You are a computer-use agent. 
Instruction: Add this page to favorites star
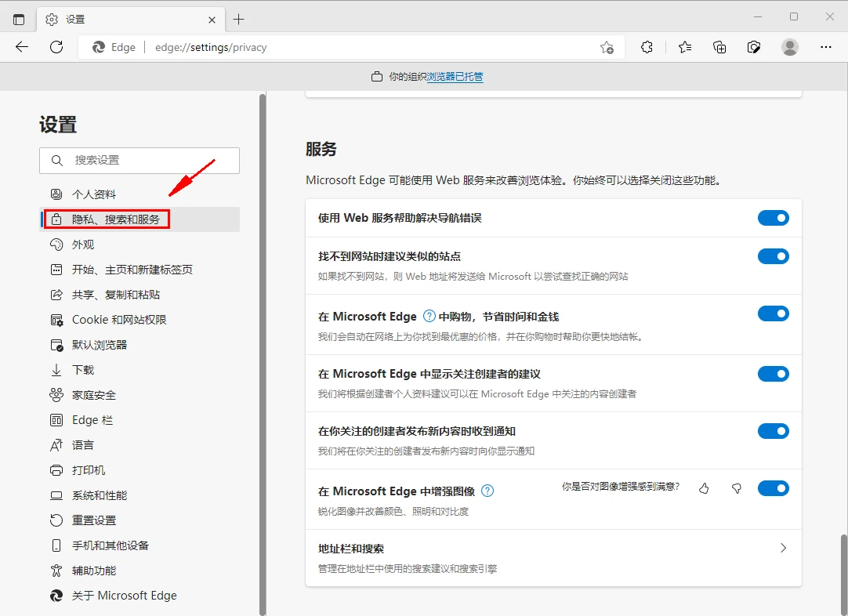(607, 48)
